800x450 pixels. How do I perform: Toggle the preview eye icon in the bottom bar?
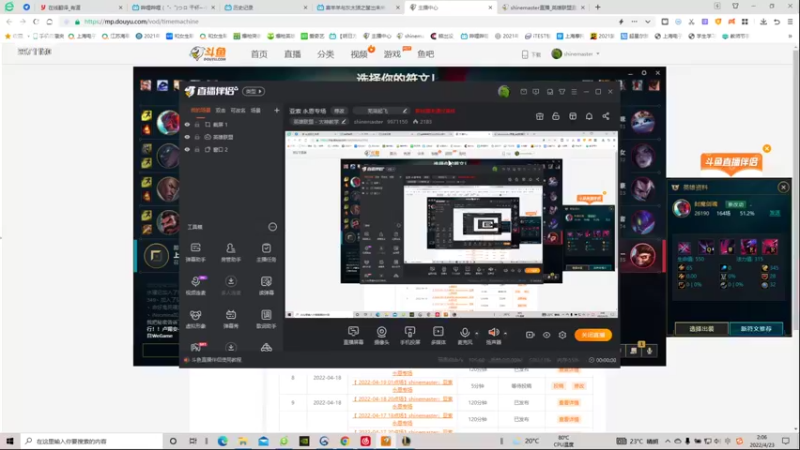tap(546, 335)
